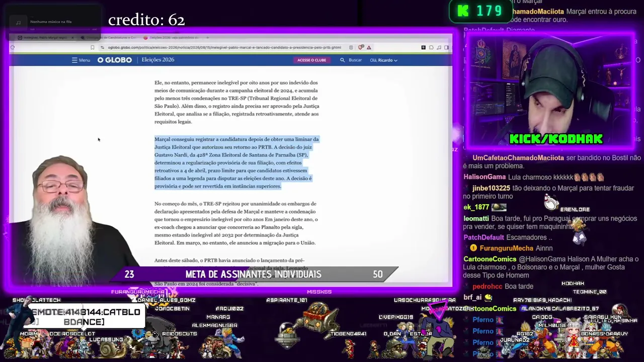Click chat username leomatti
Viewport: 644px width, 362px height.
tap(476, 219)
